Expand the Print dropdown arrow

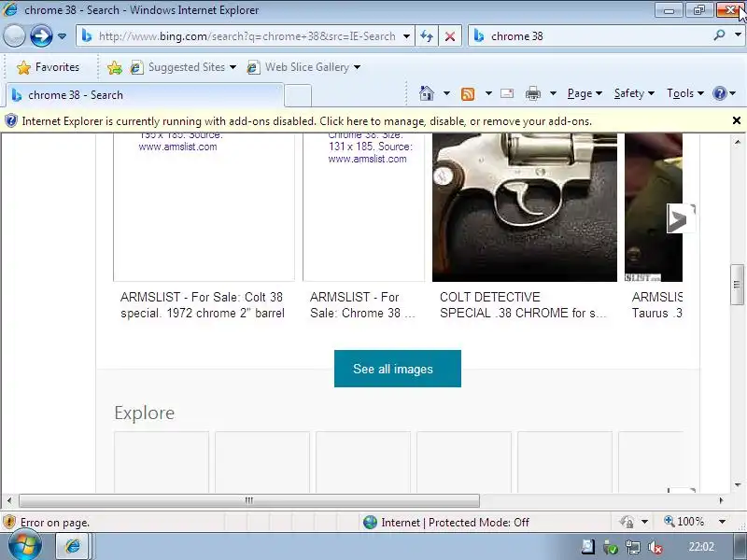point(553,93)
